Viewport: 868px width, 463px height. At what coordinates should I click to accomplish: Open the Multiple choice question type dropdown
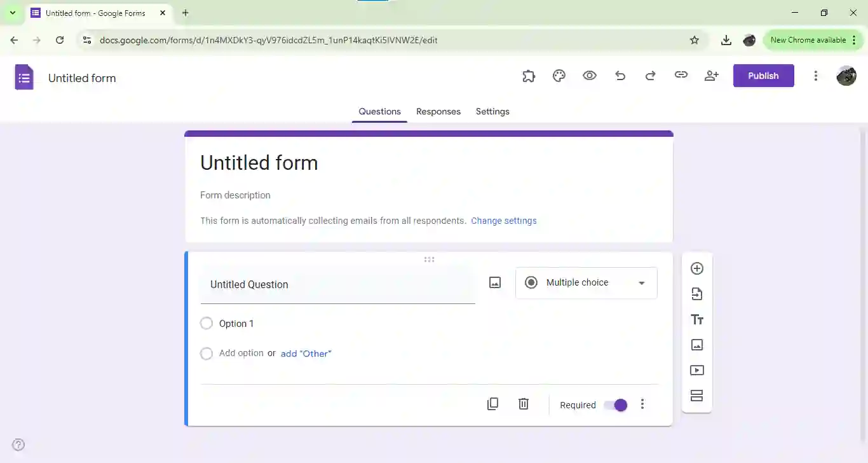(x=585, y=282)
